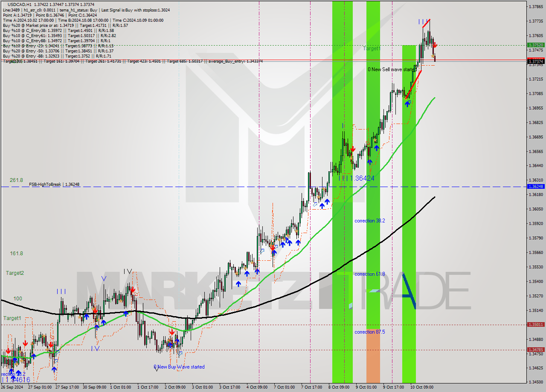546x392 pixels.
Task: Click the red 1.34785 price tag
Action: coord(536,350)
